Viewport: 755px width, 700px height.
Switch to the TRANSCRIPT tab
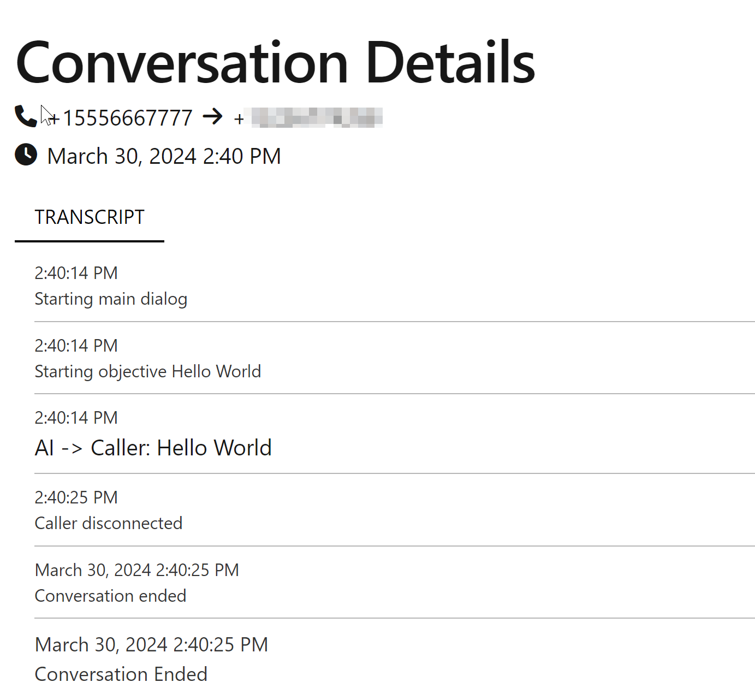click(x=90, y=217)
